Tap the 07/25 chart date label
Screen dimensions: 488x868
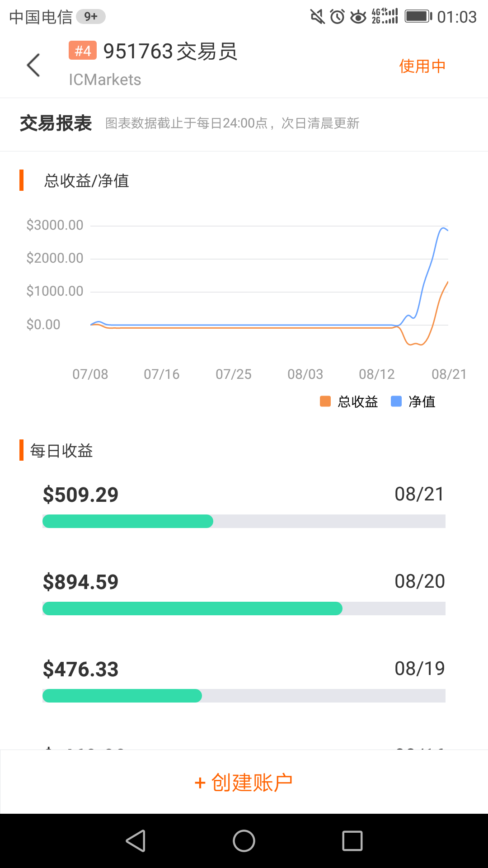tap(234, 374)
